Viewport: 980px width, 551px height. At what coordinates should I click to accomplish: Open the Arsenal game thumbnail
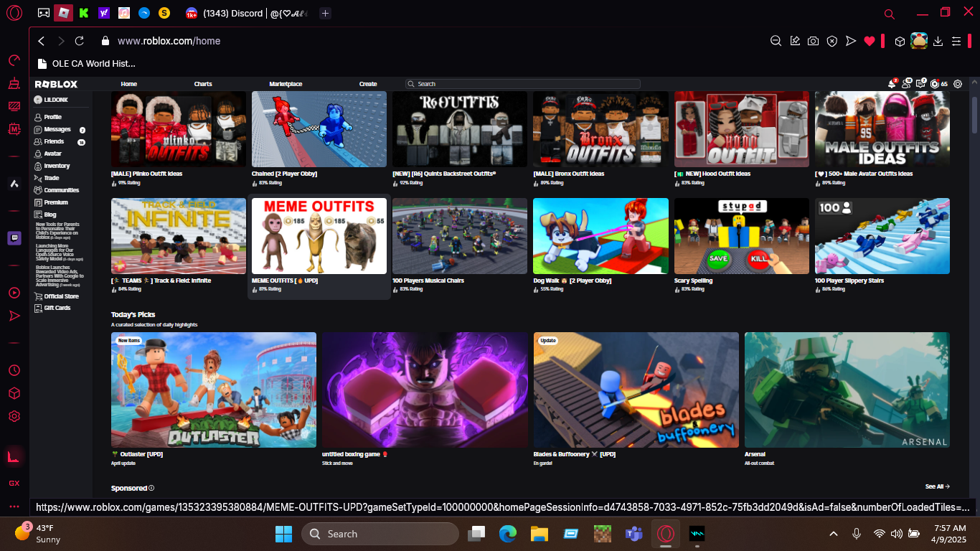pos(847,390)
